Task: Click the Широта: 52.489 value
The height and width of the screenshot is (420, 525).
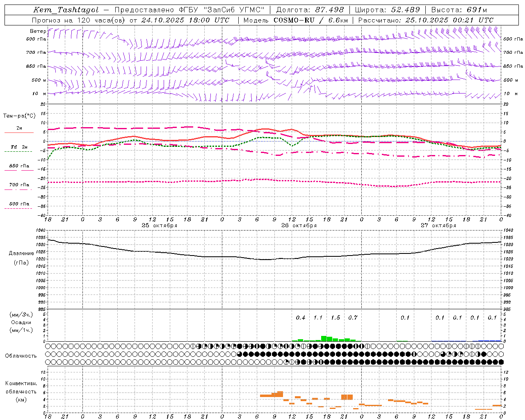Action: pyautogui.click(x=388, y=10)
